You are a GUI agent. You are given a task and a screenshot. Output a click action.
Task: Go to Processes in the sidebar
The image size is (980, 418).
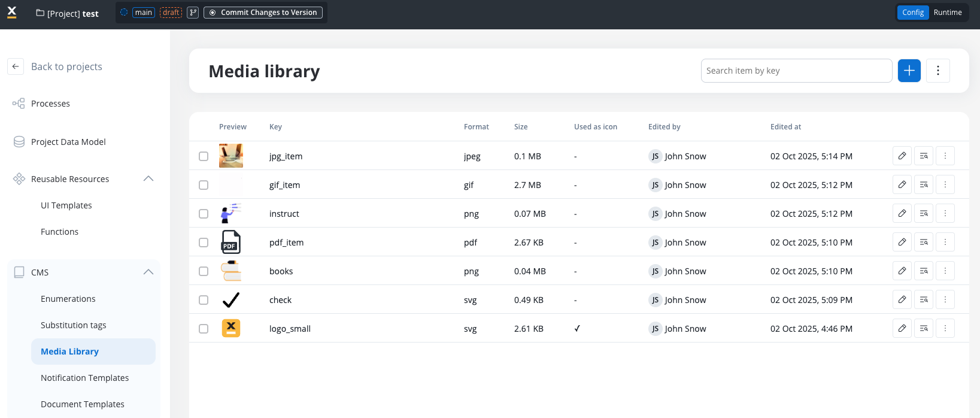coord(50,104)
